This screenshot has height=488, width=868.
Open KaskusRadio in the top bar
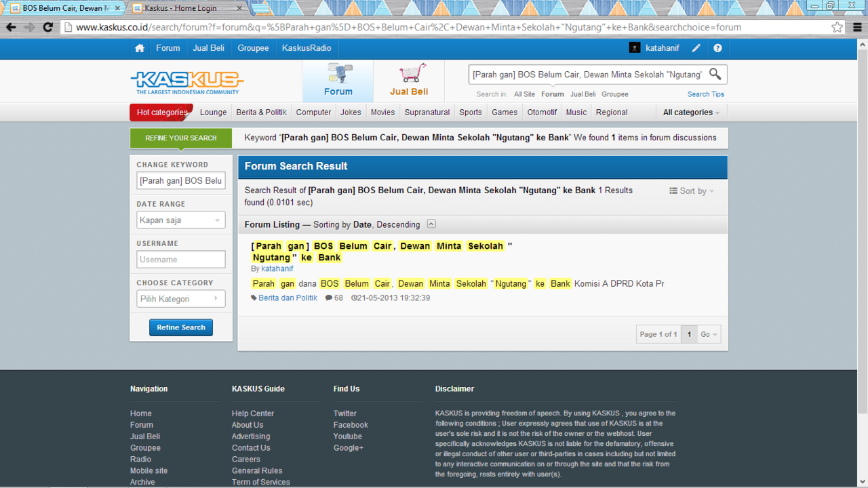307,48
